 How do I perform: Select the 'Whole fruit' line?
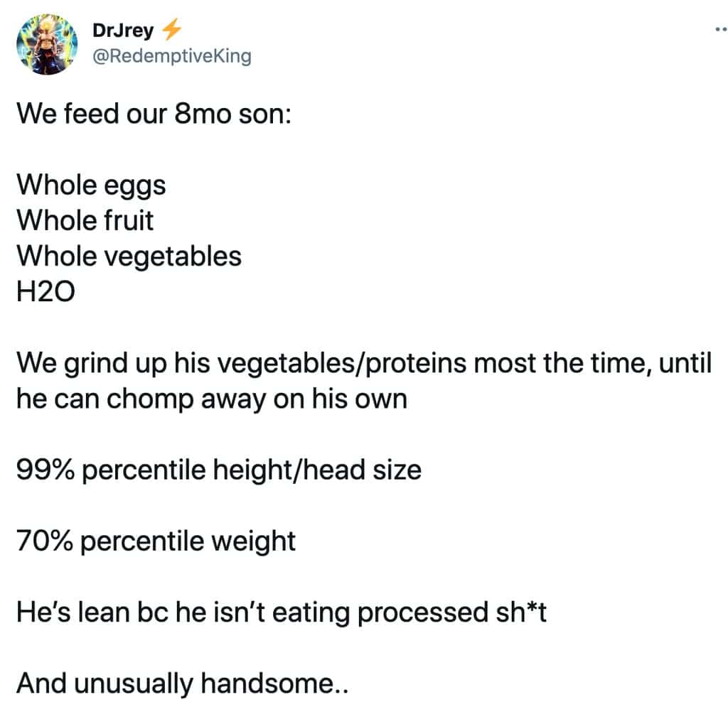click(85, 220)
